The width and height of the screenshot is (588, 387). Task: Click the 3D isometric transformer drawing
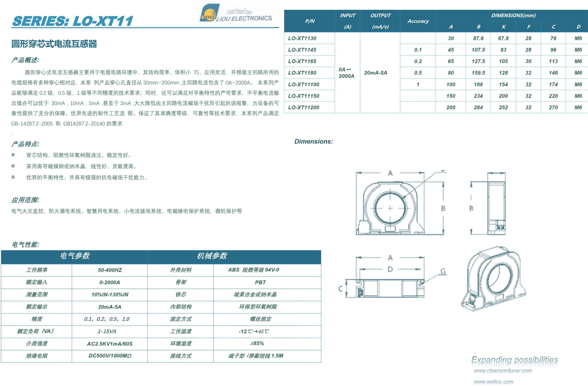point(494,278)
